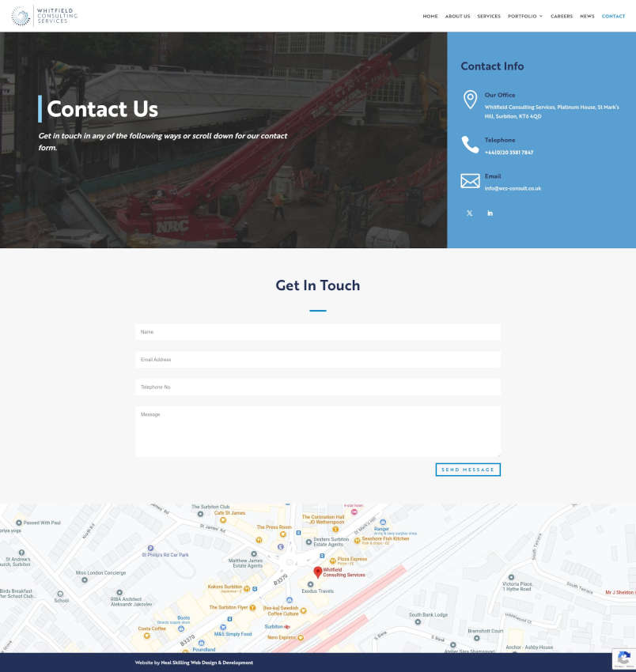Viewport: 636px width, 672px height.
Task: Focus the Telephone No input field
Action: pos(318,387)
